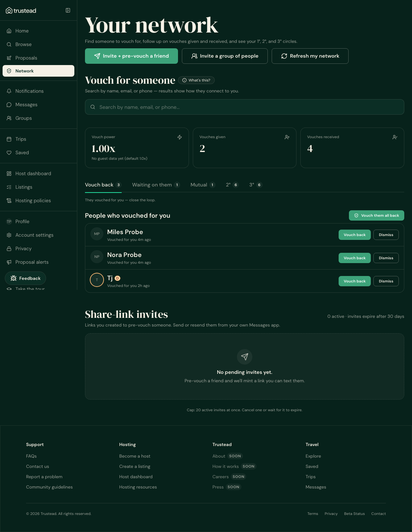The image size is (412, 532).
Task: Select the Mutual tab
Action: click(202, 185)
